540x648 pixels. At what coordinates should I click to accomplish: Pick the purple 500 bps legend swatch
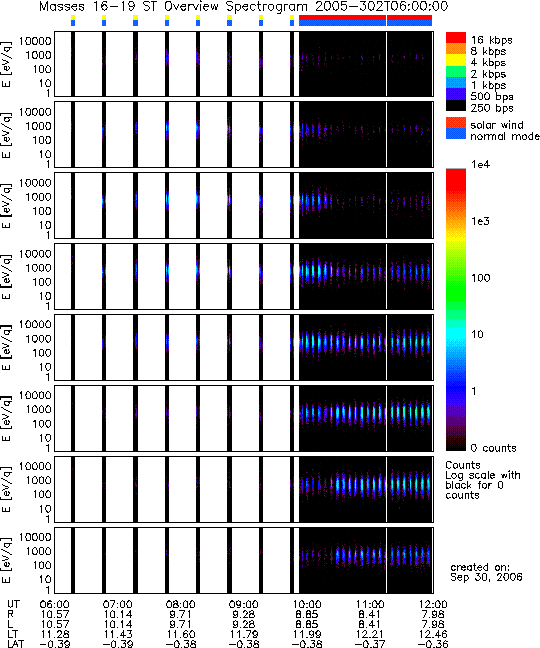(x=456, y=94)
